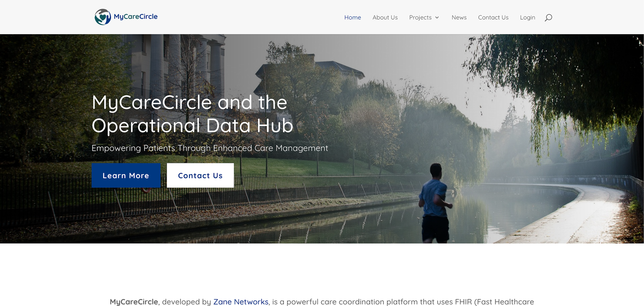Select Projects in the navigation bar
Viewport: 644px width, 306px height.
[x=420, y=17]
